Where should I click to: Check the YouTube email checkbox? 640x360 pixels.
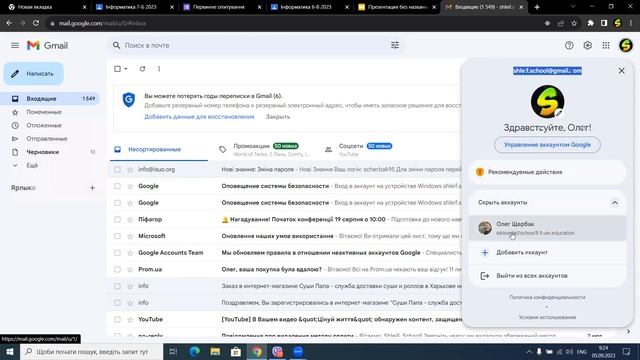click(x=118, y=320)
